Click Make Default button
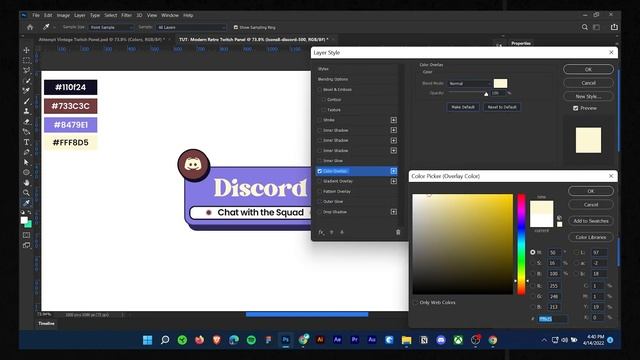The width and height of the screenshot is (640, 360). 463,107
